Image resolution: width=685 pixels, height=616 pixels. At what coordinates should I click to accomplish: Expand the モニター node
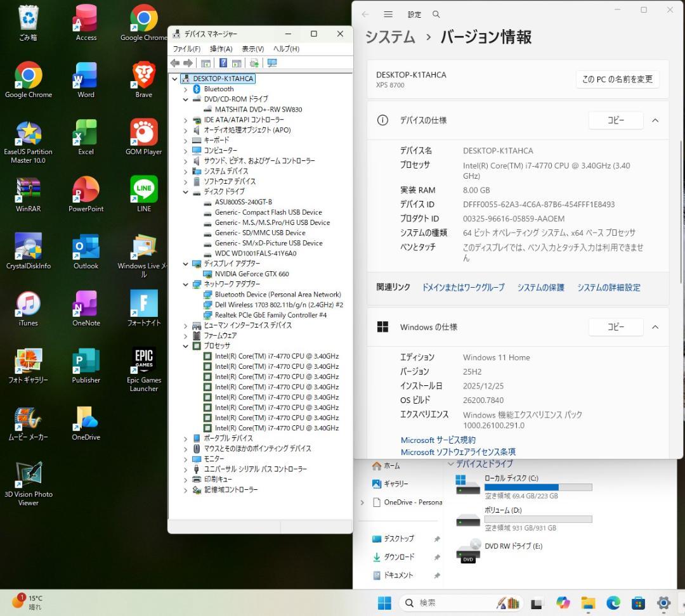pos(185,459)
